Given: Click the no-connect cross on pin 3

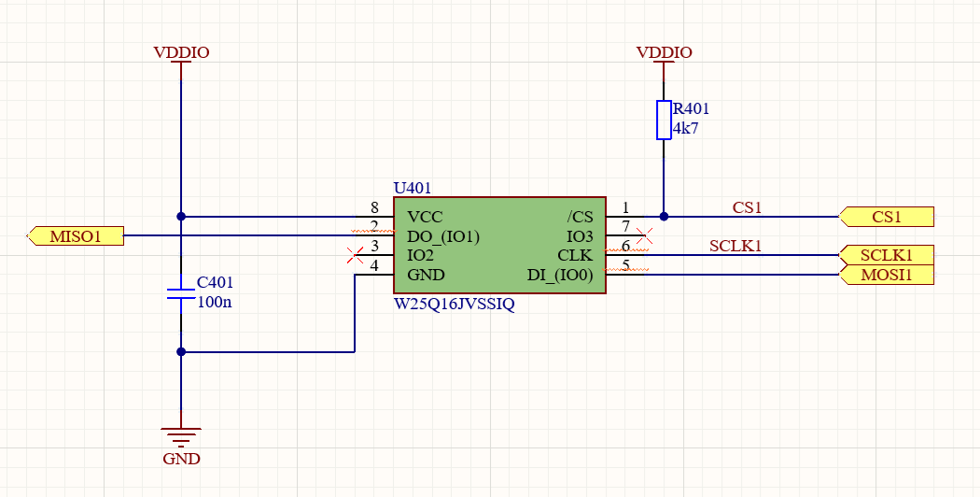Looking at the screenshot, I should [x=355, y=255].
